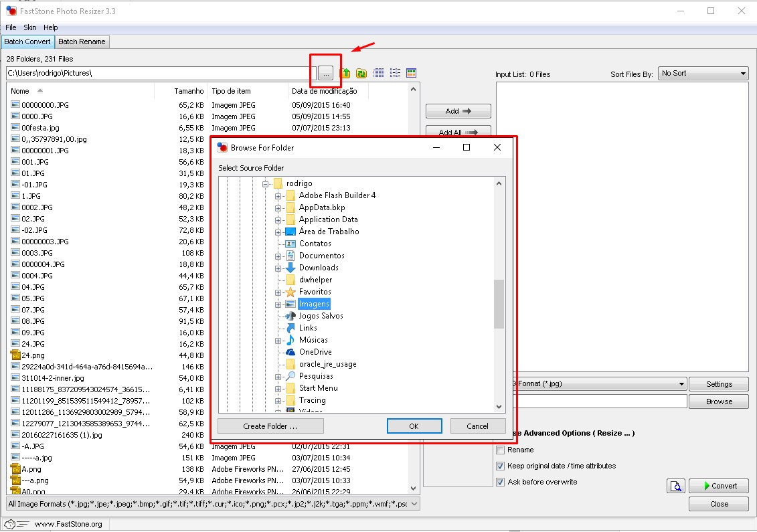The width and height of the screenshot is (757, 532).
Task: Expand the Adobe Flash Builder 4 node
Action: click(x=278, y=195)
